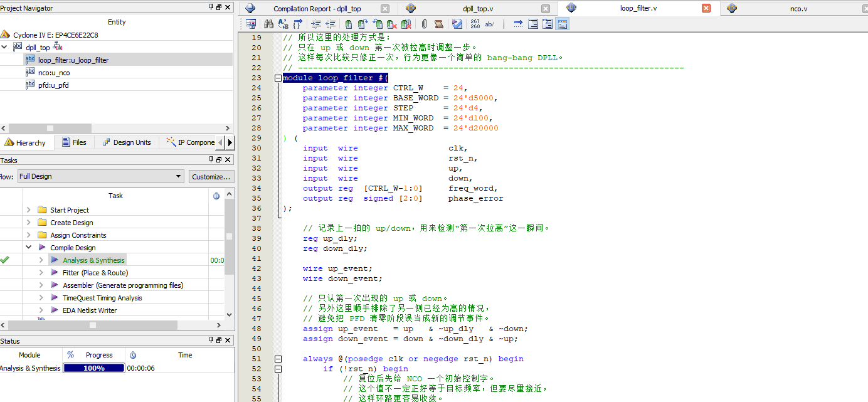868x402 pixels.
Task: Click the first toolbar icon before the binoculars
Action: [x=250, y=24]
